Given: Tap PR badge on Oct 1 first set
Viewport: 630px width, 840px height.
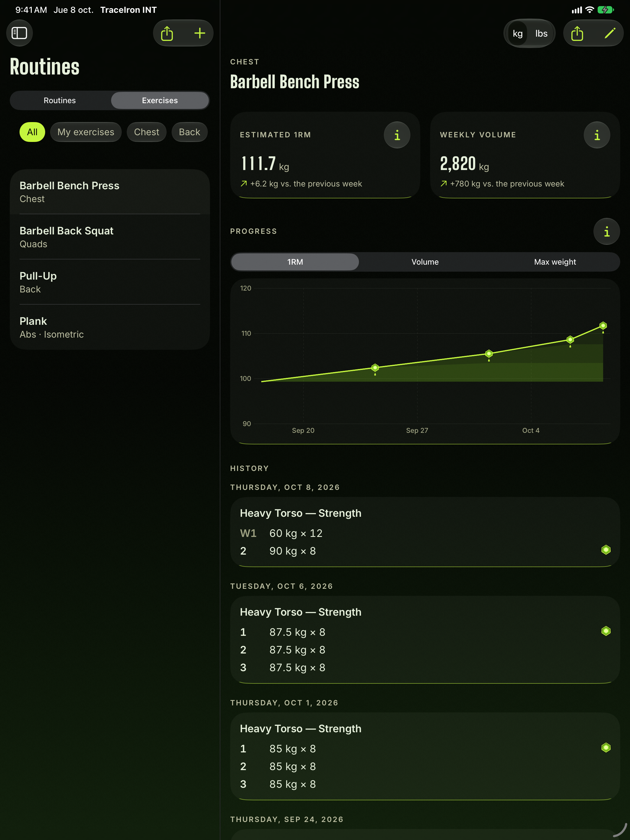Looking at the screenshot, I should click(606, 748).
